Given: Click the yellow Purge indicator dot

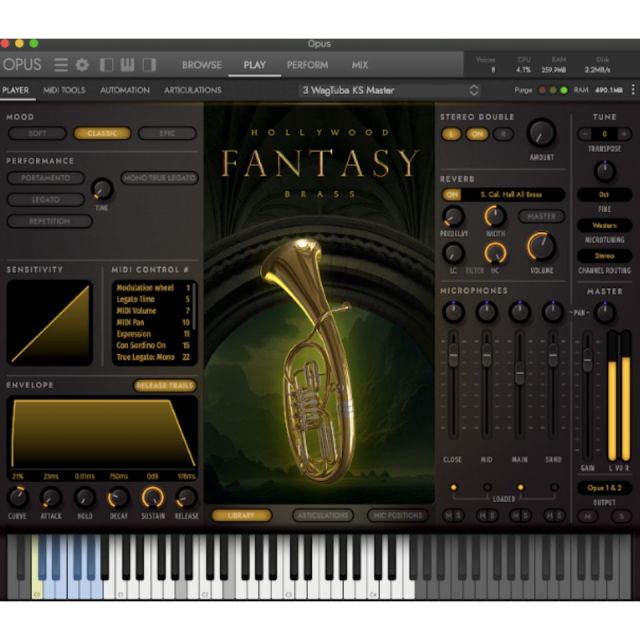Looking at the screenshot, I should [x=553, y=90].
